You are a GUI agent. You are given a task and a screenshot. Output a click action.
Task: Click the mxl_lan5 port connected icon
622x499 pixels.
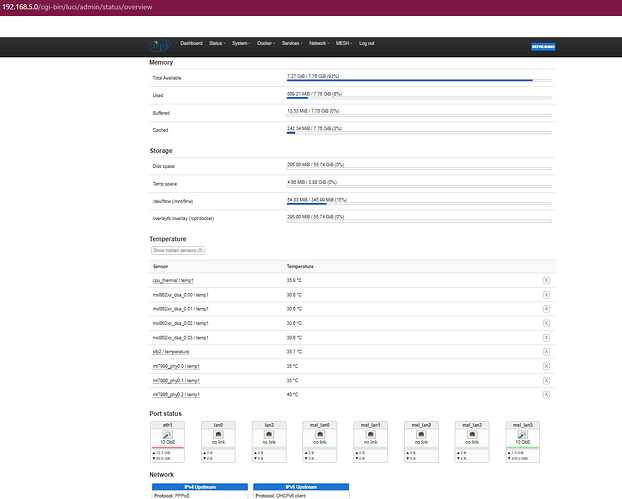[523, 435]
